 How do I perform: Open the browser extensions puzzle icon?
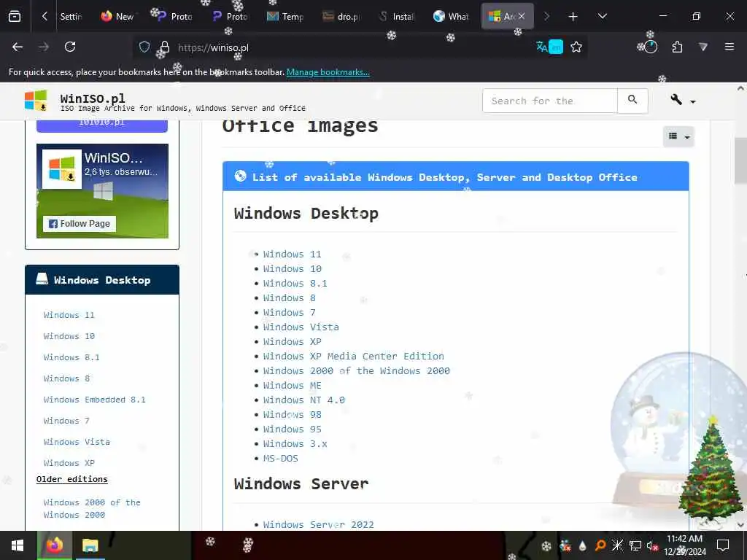(x=677, y=47)
